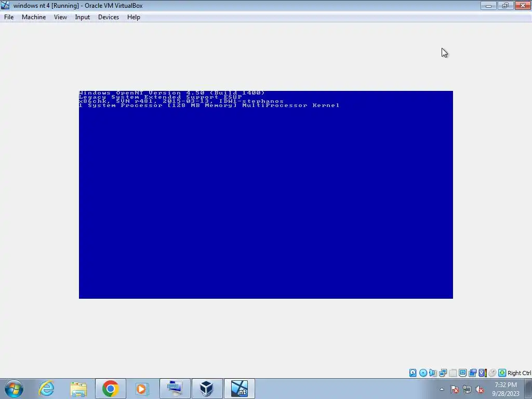Switch to VirtualBox Manager on taskbar

[207, 389]
